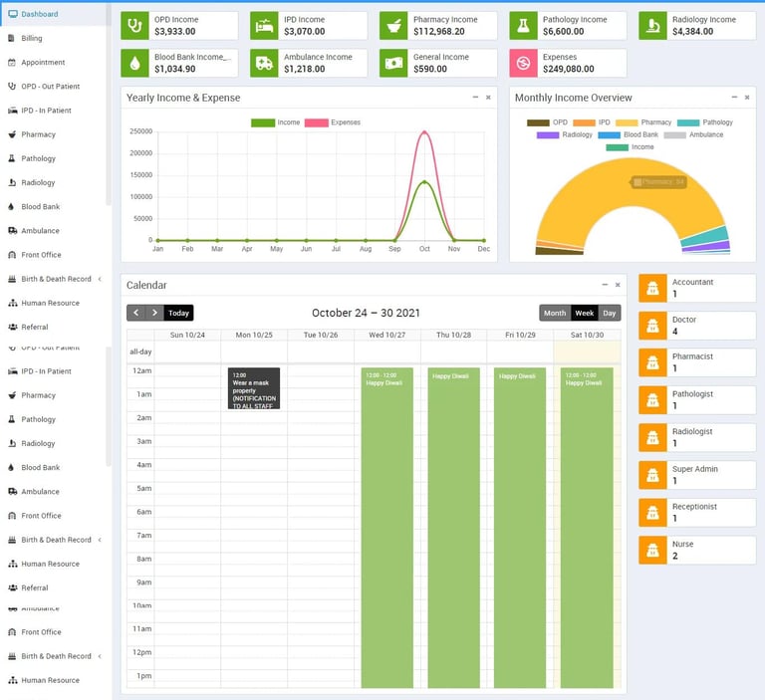Click the Expenses peak point in October
This screenshot has width=765, height=700.
point(424,131)
